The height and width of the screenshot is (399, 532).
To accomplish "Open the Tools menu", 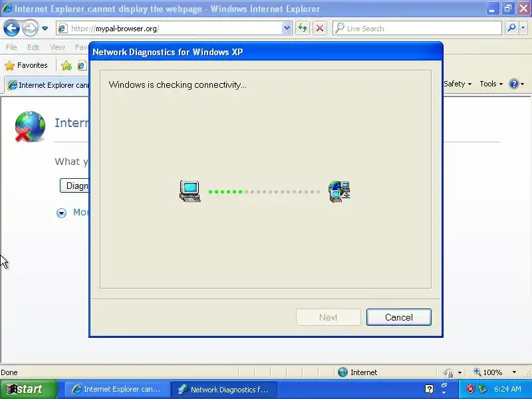I will pyautogui.click(x=491, y=84).
